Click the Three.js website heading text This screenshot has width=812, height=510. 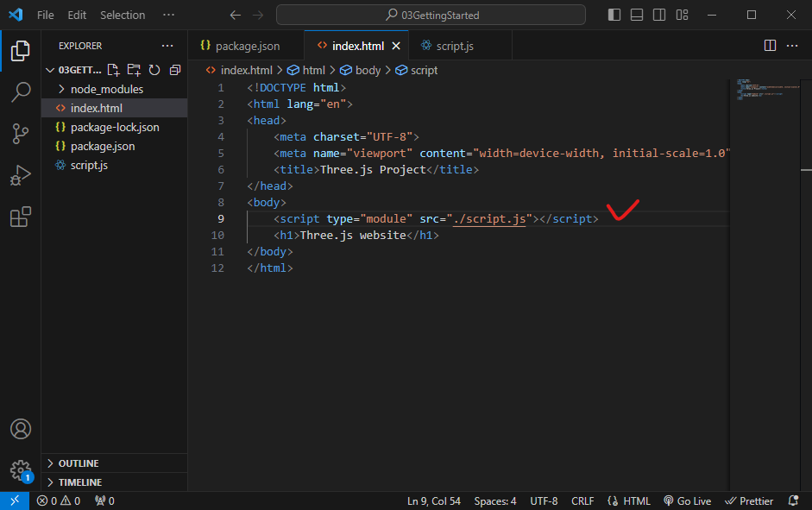pos(353,235)
